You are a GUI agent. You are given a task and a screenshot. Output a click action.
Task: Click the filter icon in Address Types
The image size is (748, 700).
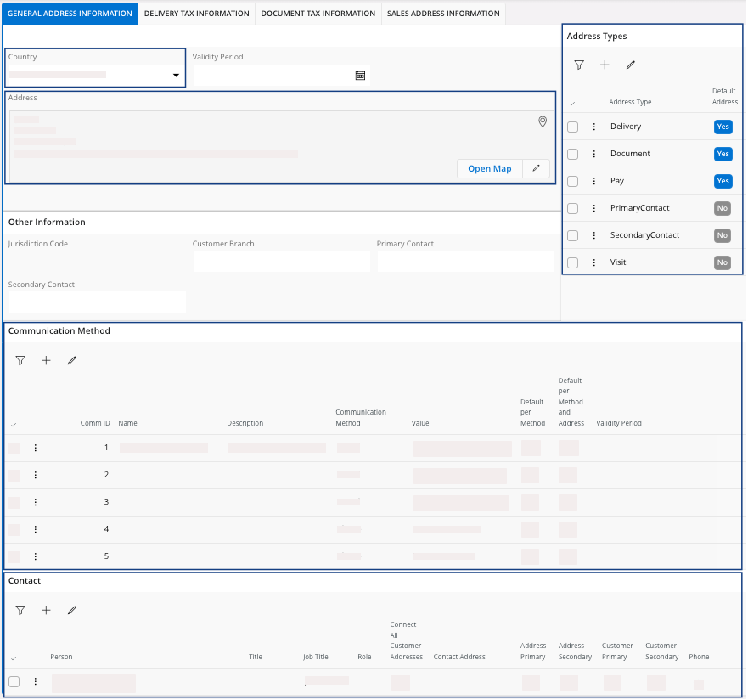(579, 65)
